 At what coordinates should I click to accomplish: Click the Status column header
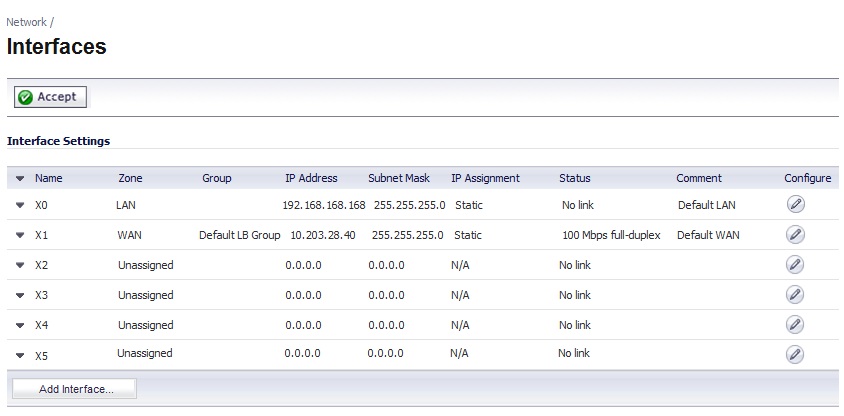coord(574,179)
